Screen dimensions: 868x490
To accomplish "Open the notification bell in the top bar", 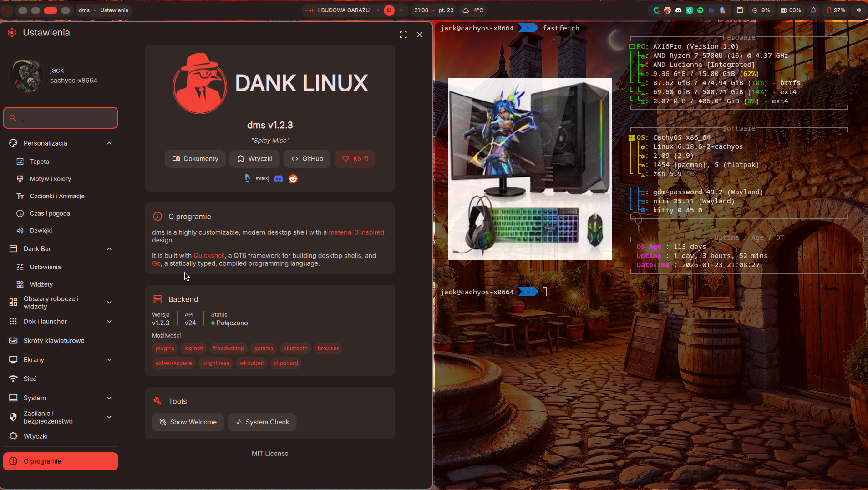I will [813, 10].
